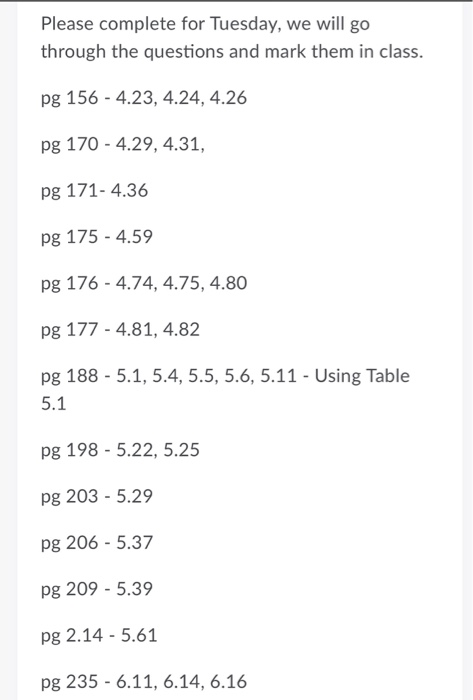Select question number 5.11

(278, 376)
